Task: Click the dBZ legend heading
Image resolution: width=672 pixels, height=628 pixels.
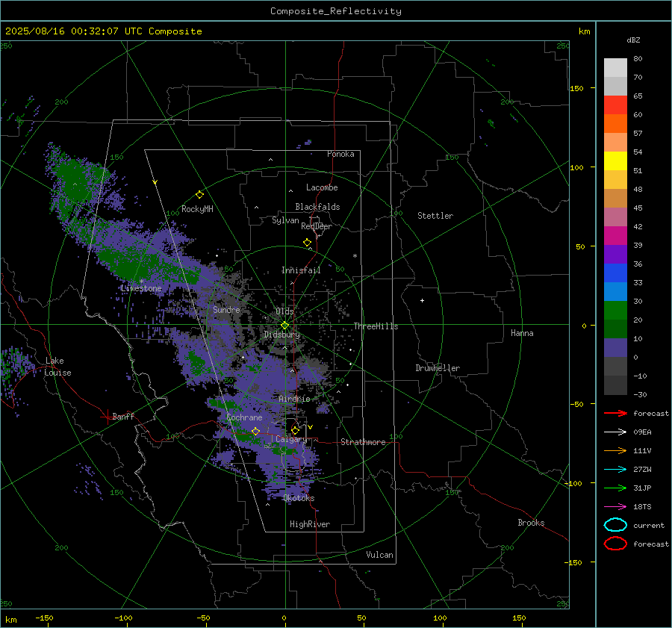Action: [633, 40]
